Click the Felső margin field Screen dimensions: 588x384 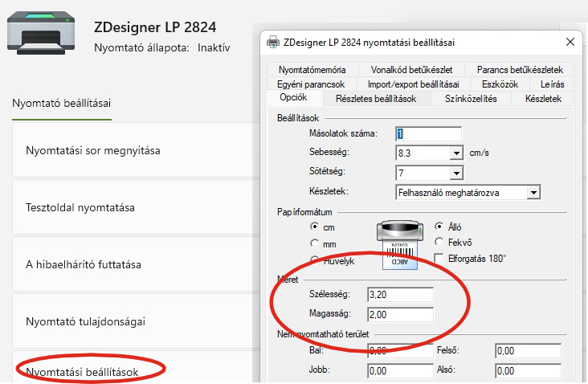click(x=528, y=351)
